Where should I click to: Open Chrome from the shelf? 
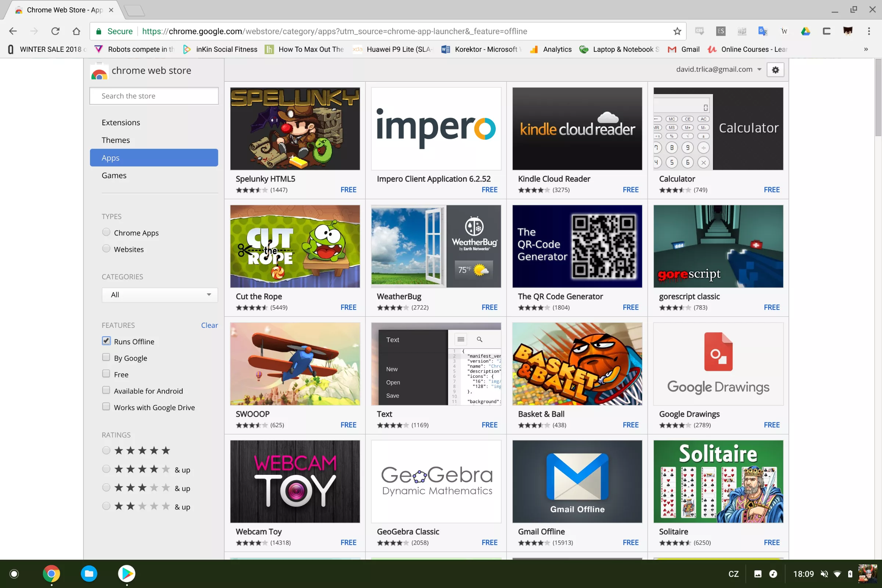(x=51, y=574)
